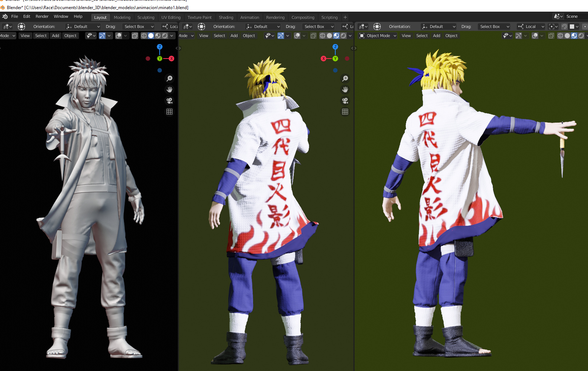Switch to the Sculpting workspace tab

coord(146,17)
